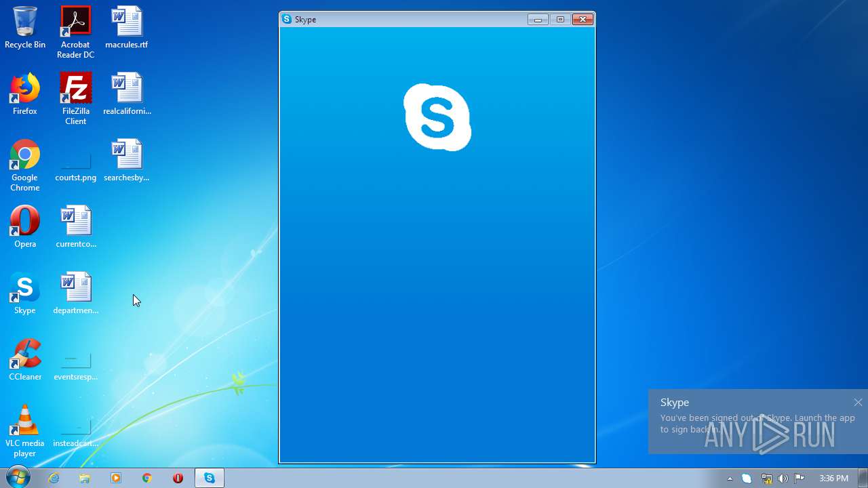The height and width of the screenshot is (488, 868).
Task: Open the volume control tray icon
Action: 783,479
